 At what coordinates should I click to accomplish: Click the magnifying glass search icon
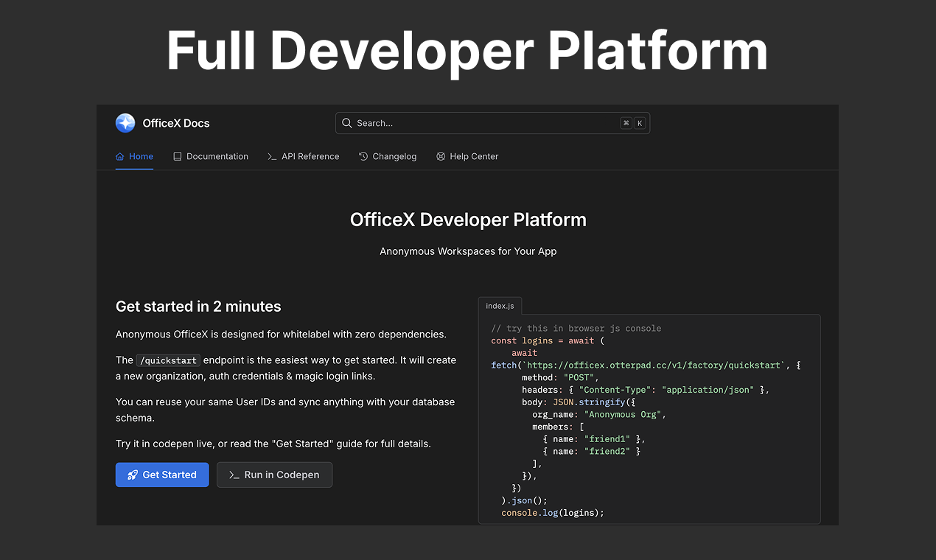tap(347, 123)
